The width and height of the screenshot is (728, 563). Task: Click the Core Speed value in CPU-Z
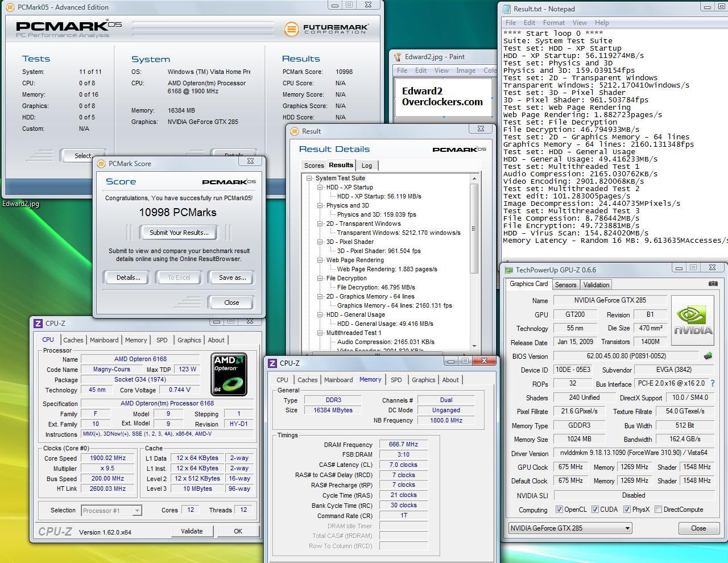click(x=108, y=458)
